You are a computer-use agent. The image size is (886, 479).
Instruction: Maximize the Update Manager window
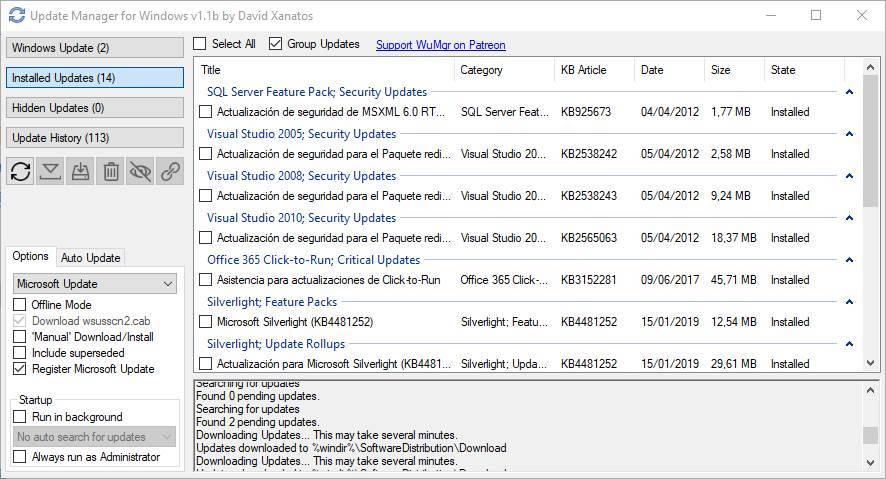pyautogui.click(x=816, y=15)
